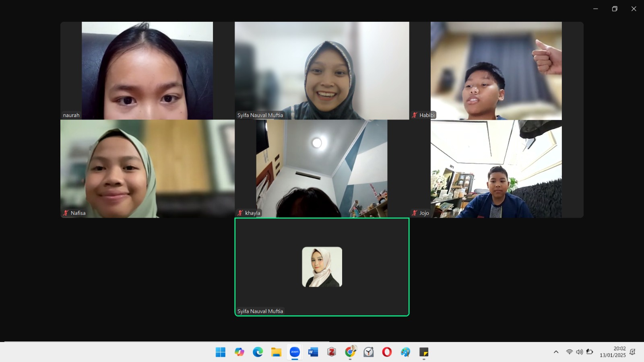This screenshot has width=644, height=362.
Task: Open the Windows Start menu
Action: click(x=221, y=352)
